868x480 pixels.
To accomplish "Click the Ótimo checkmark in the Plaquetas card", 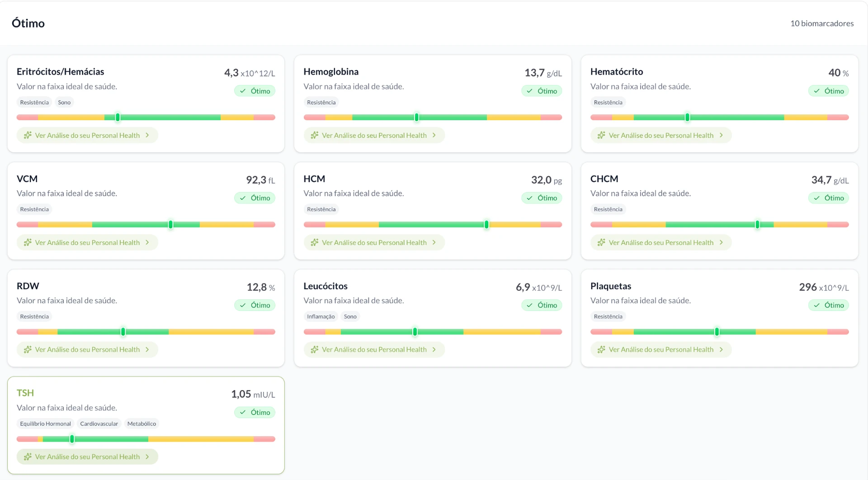I will [816, 305].
